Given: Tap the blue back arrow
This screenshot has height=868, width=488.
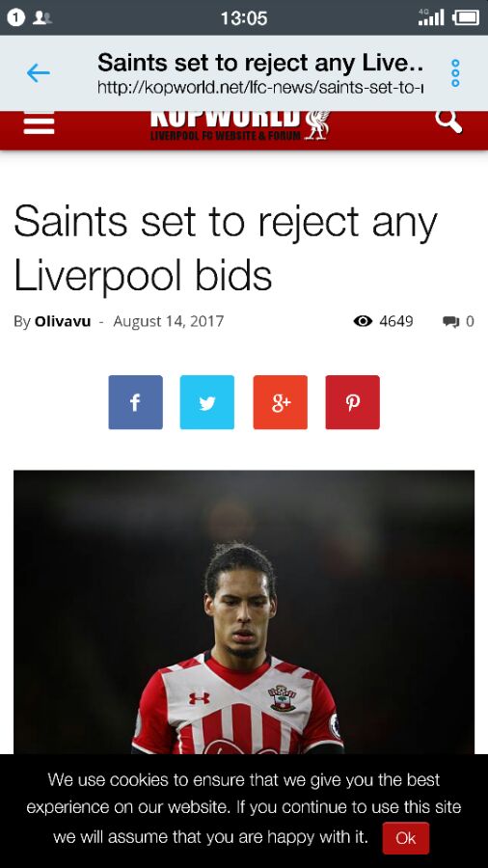Looking at the screenshot, I should (x=39, y=73).
